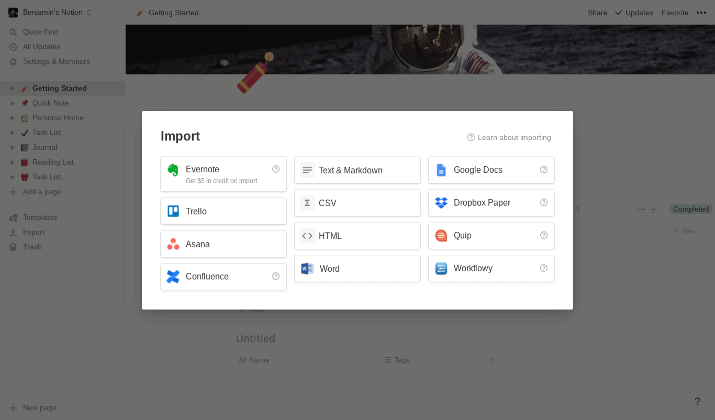This screenshot has height=420, width=715.
Task: Choose Dropbox Paper import
Action: pyautogui.click(x=491, y=203)
